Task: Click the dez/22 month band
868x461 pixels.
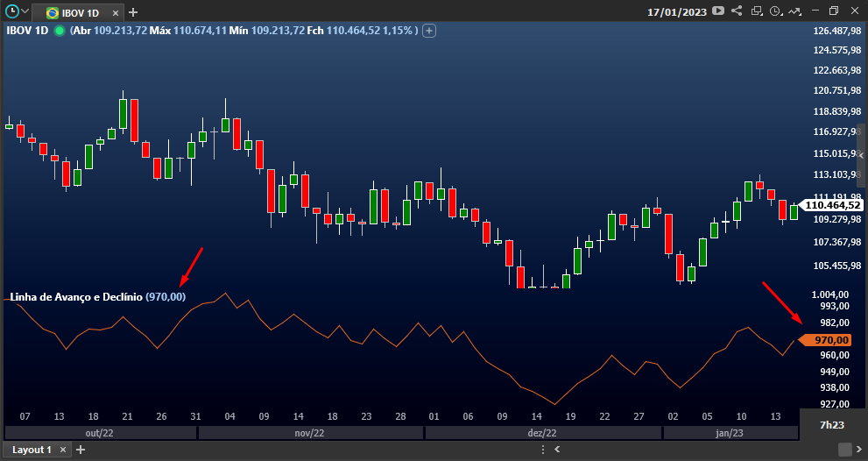Action: click(542, 433)
